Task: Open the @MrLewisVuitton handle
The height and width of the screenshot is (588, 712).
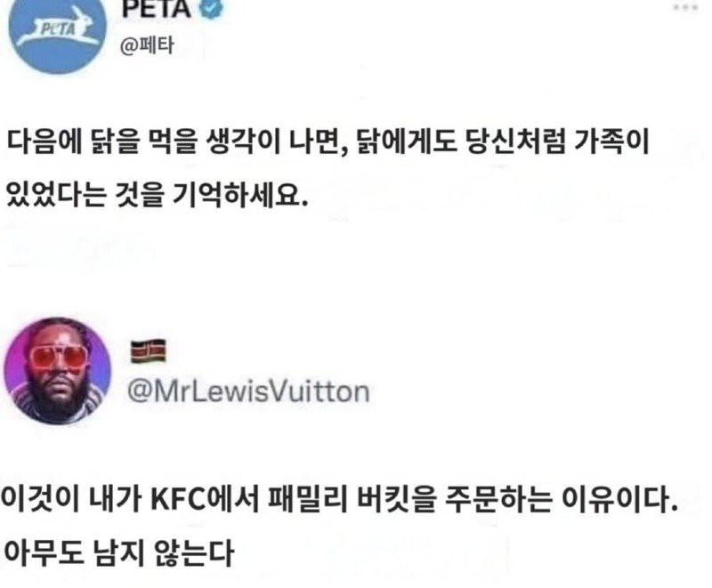Action: (x=248, y=391)
